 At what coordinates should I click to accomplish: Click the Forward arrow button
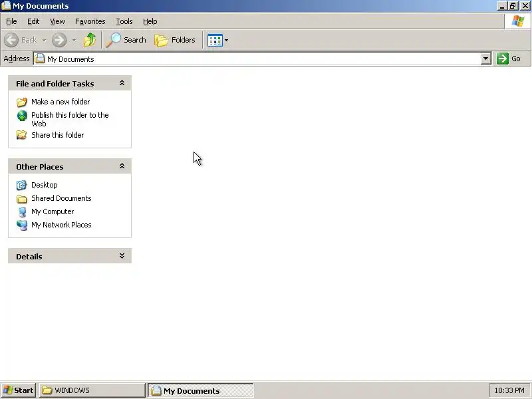(59, 40)
